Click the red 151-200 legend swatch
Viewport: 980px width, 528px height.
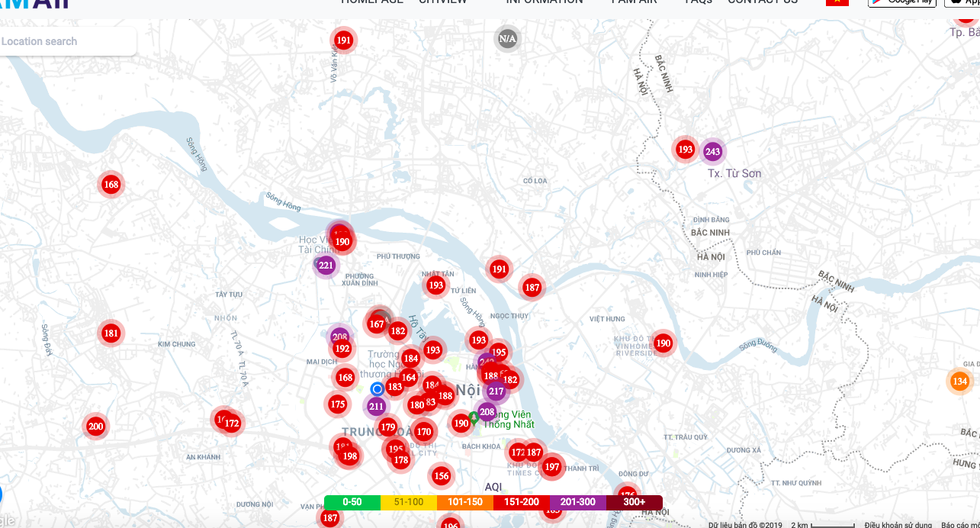(522, 502)
